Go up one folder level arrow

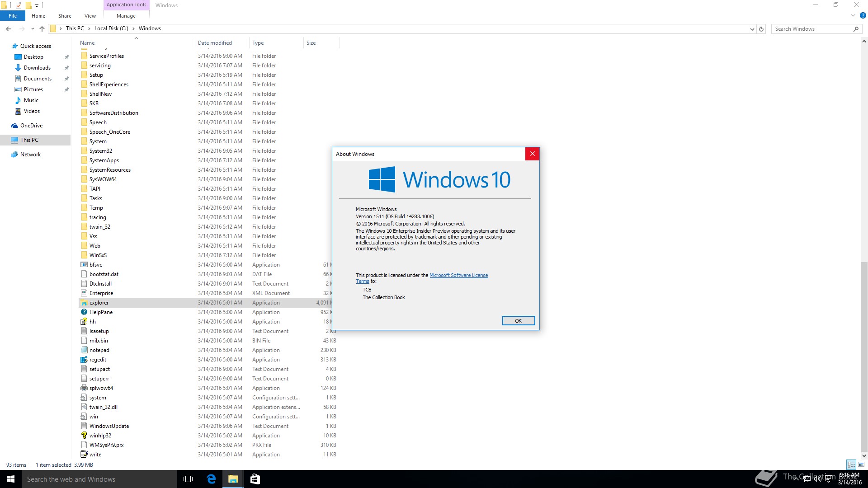tap(42, 28)
